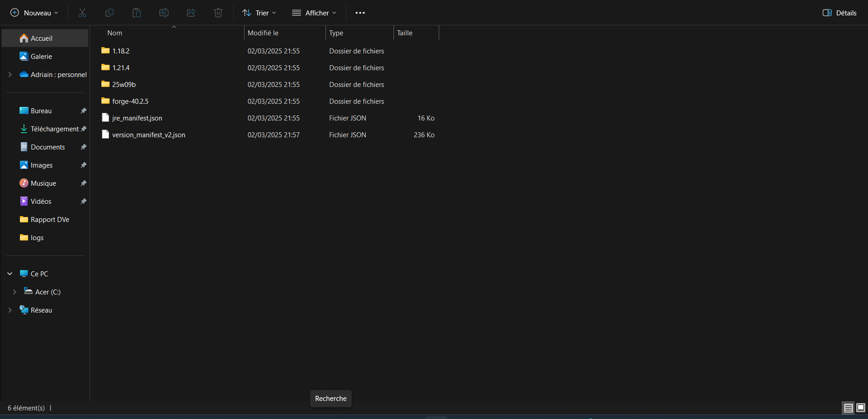Collapse the Ce PC tree node

pos(10,274)
